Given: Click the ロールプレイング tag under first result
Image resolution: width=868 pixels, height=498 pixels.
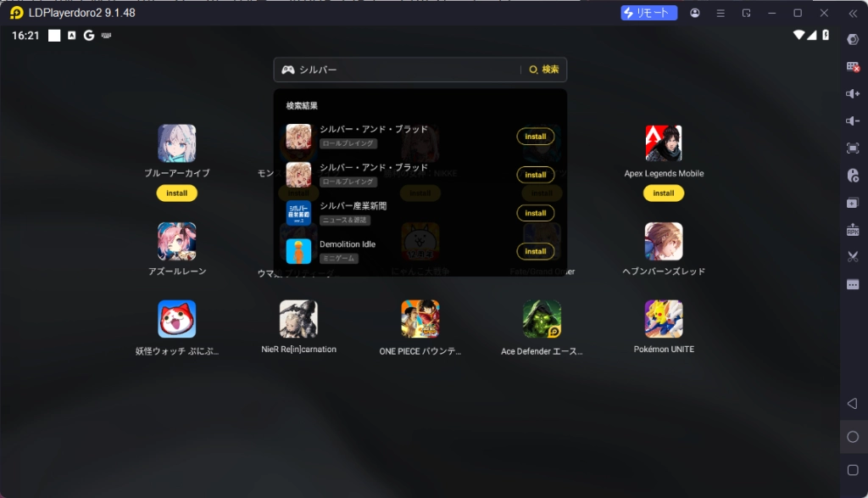Looking at the screenshot, I should click(x=348, y=143).
